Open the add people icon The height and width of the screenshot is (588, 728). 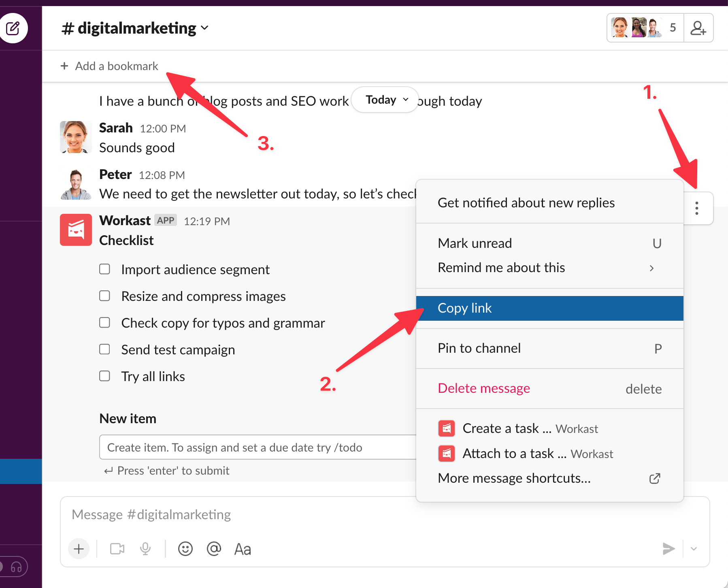click(698, 28)
